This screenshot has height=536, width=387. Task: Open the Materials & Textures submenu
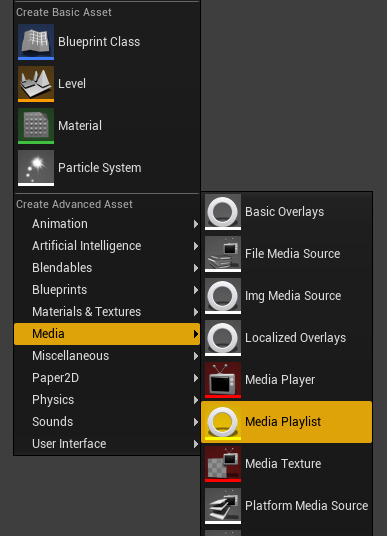point(107,312)
